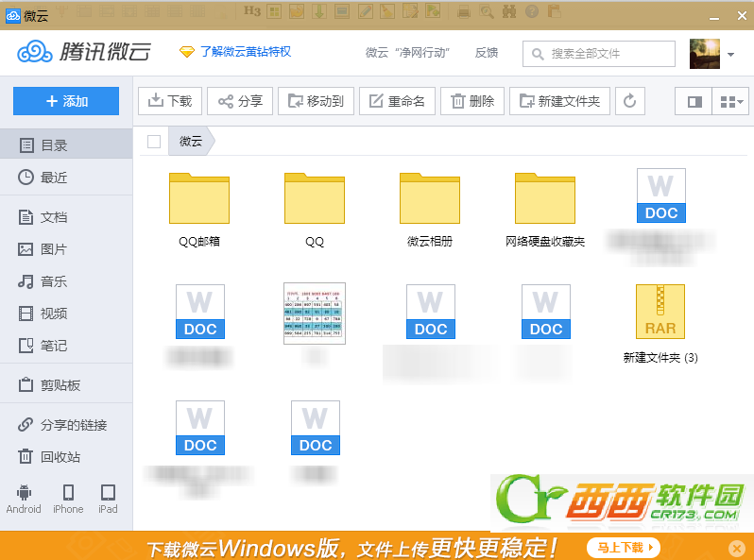Open 分享的链接 shared links
The width and height of the screenshot is (754, 560).
[x=66, y=425]
